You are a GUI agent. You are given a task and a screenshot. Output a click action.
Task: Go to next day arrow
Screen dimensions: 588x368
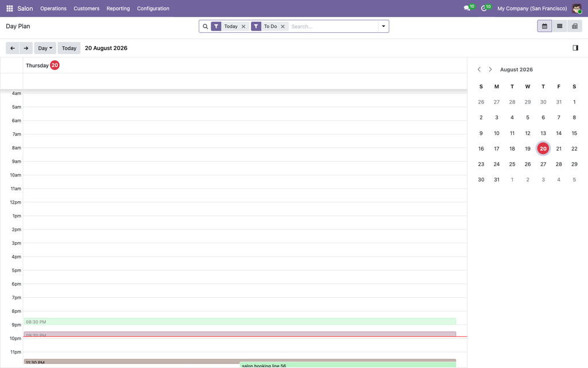[26, 48]
